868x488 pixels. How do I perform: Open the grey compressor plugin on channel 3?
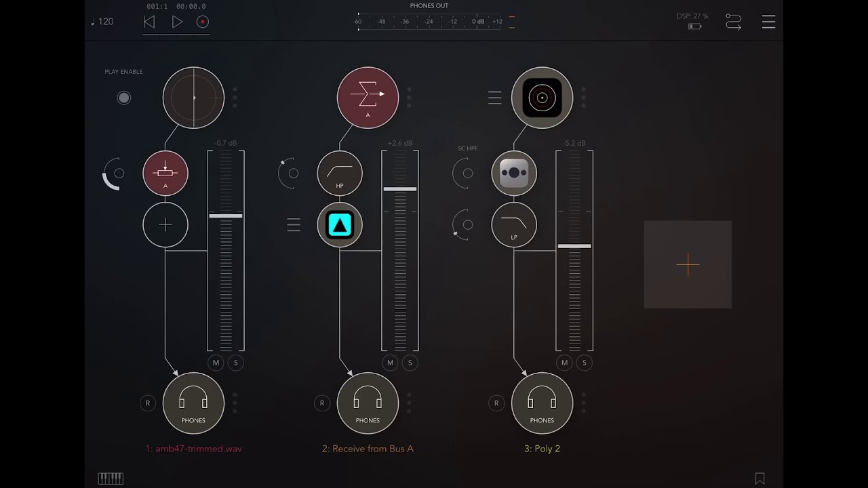coord(514,174)
